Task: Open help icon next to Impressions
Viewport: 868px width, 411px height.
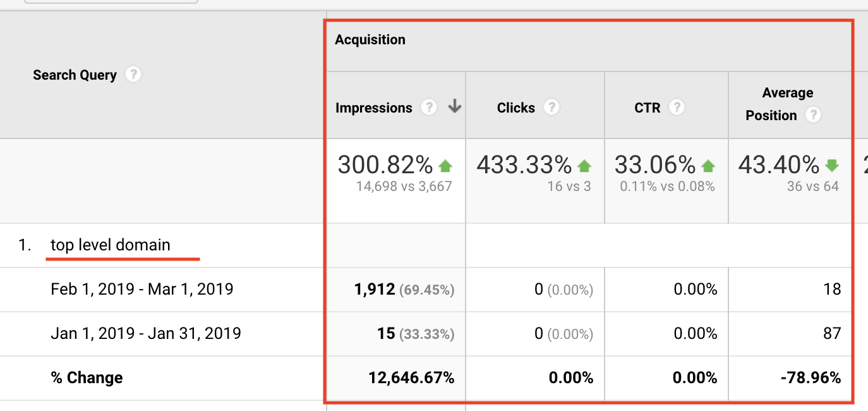Action: (429, 107)
